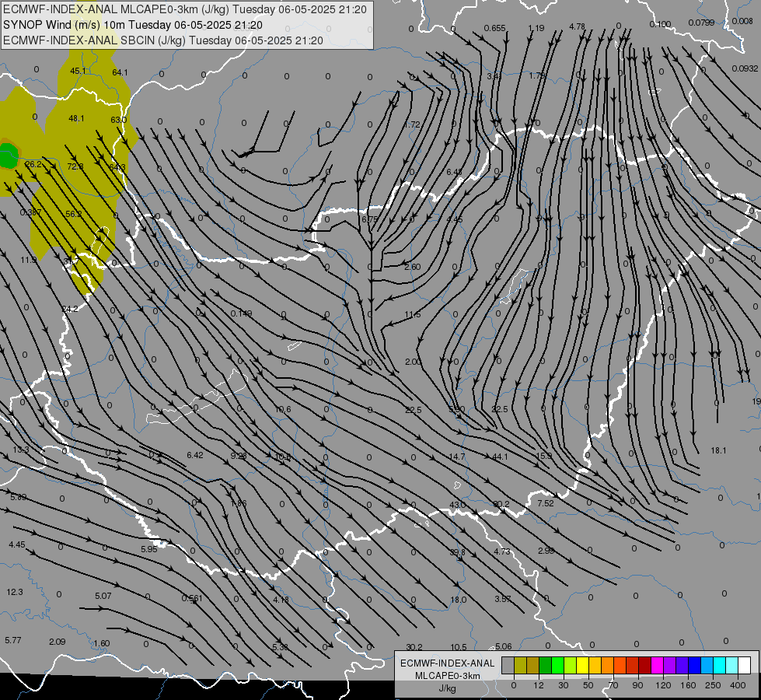This screenshot has width=761, height=700.
Task: Click the 18.0 value on the map
Action: coord(458,600)
